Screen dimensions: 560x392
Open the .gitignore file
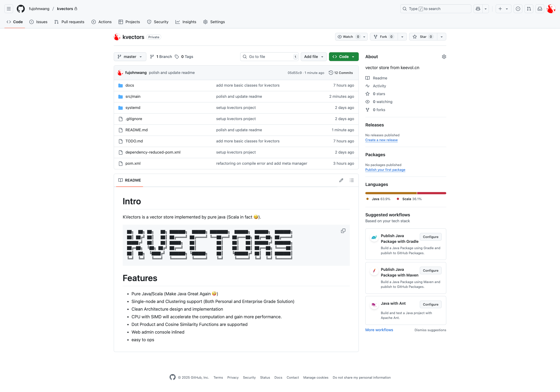coord(134,119)
